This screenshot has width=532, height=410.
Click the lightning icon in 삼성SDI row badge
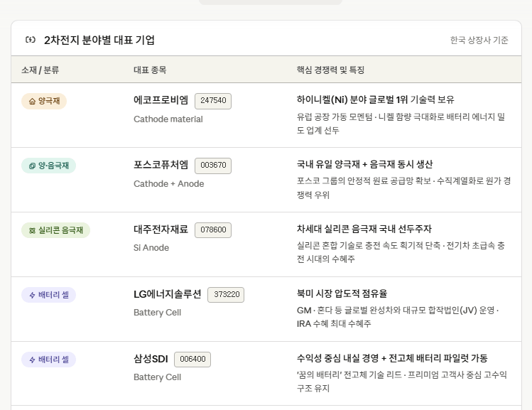tap(32, 360)
